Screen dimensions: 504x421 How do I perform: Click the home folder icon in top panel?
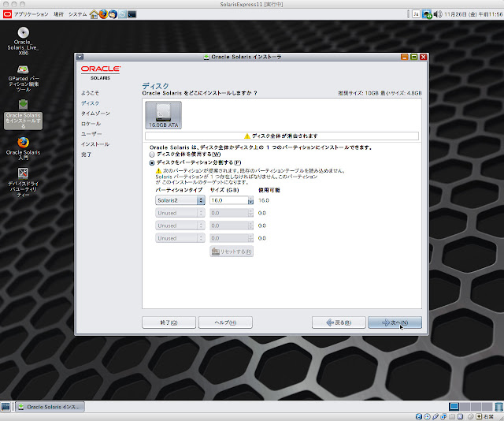point(94,14)
